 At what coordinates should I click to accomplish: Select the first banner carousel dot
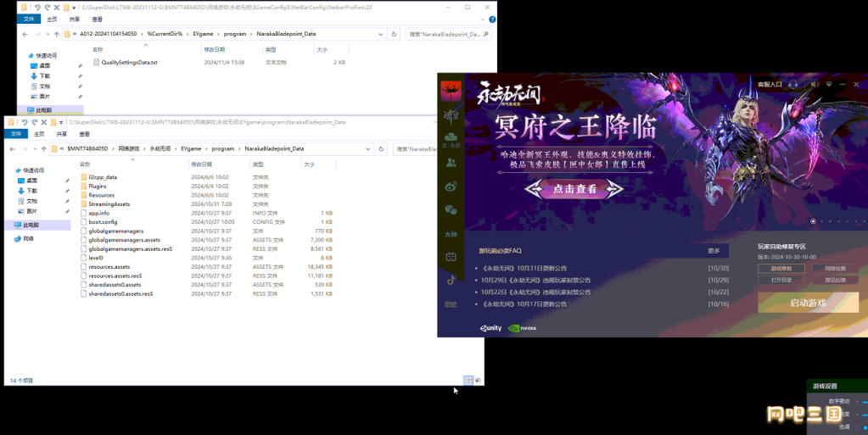pos(813,221)
